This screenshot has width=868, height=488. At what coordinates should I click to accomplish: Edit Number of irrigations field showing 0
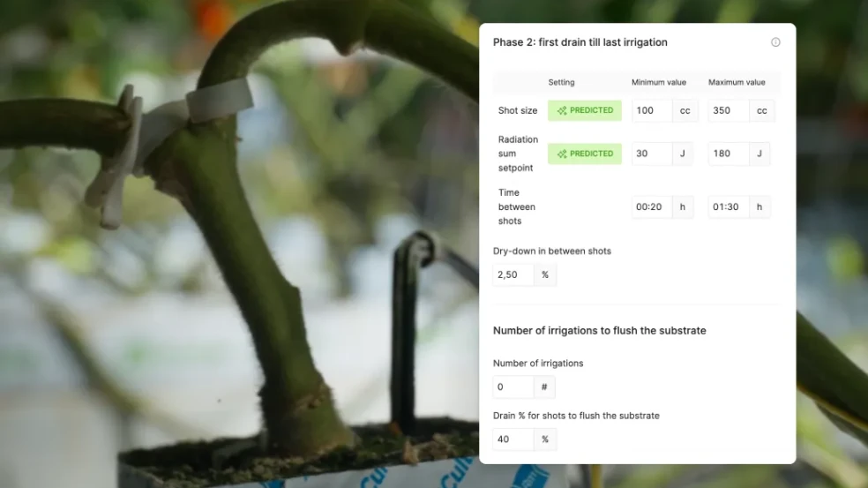tap(513, 387)
